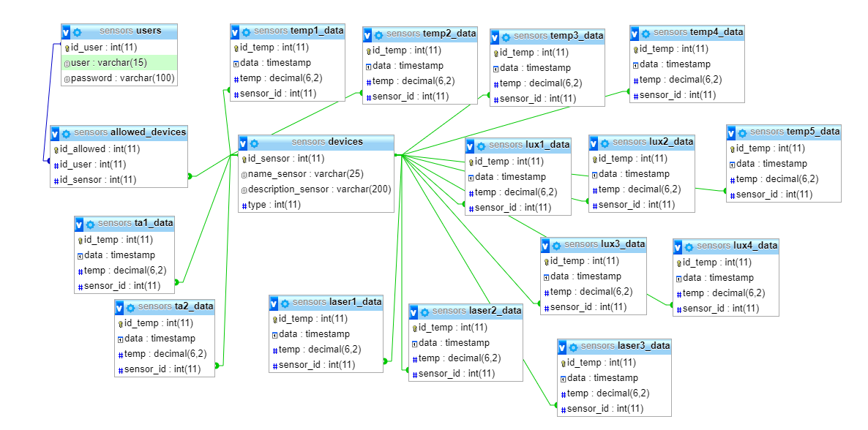This screenshot has width=868, height=430.
Task: Collapse the temp2_data table via V icon
Action: tap(367, 35)
